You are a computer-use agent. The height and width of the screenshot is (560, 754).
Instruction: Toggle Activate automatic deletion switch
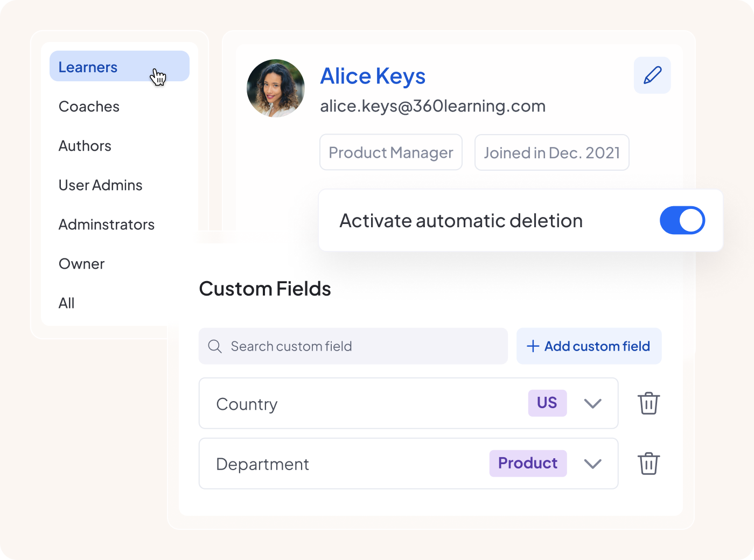pos(682,220)
